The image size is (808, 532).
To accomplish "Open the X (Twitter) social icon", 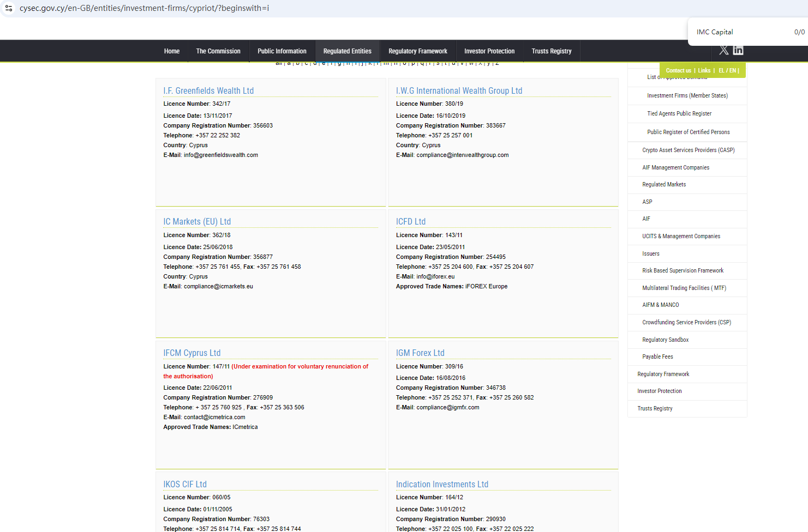I will point(723,50).
